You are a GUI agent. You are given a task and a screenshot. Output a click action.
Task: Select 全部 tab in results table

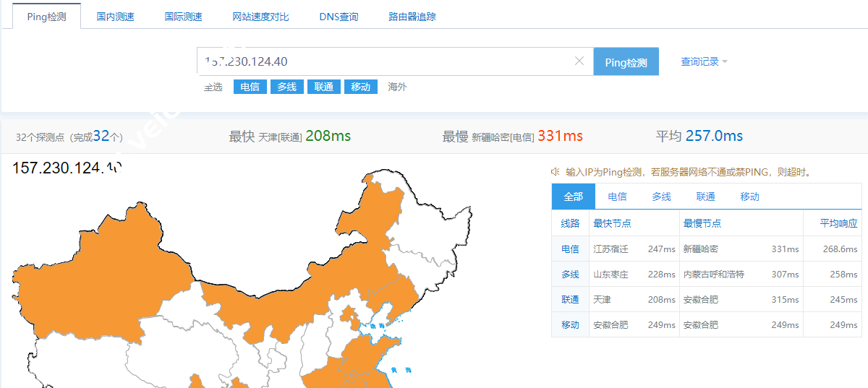pos(574,197)
